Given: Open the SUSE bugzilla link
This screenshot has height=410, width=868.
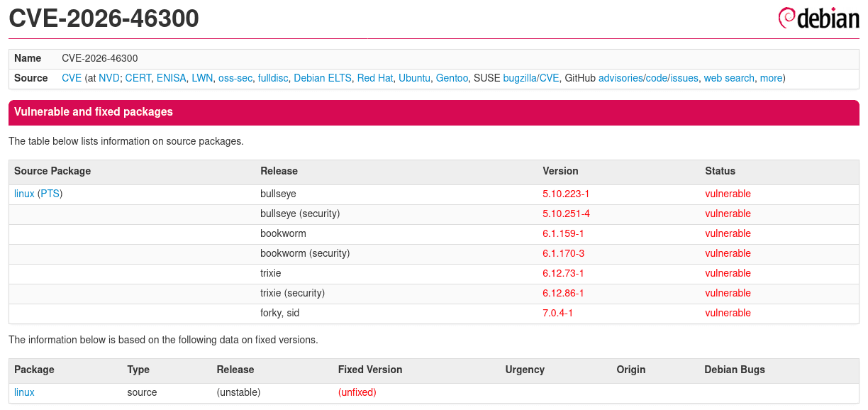Looking at the screenshot, I should [520, 78].
